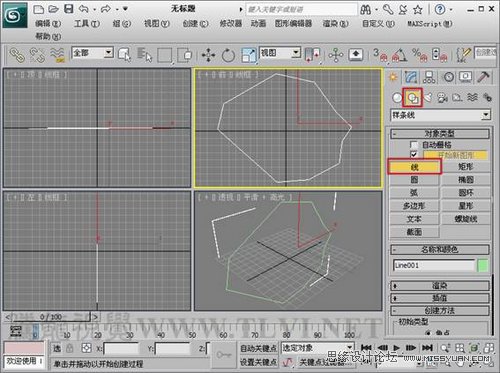Toggle the Percent Snap button
500x373 pixels.
pos(420,55)
